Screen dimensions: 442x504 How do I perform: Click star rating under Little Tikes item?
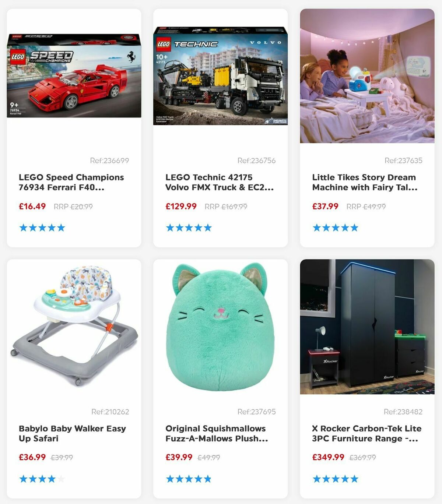click(x=336, y=228)
